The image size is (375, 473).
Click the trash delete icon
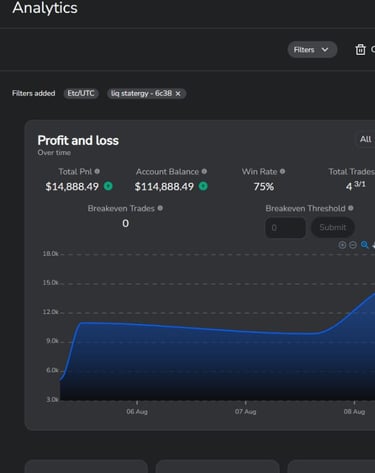click(x=360, y=50)
